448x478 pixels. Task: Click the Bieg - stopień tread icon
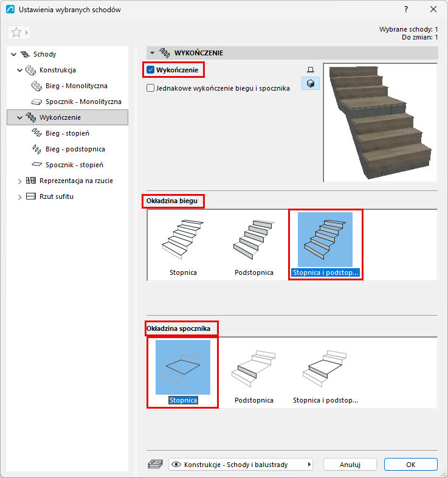tap(36, 133)
